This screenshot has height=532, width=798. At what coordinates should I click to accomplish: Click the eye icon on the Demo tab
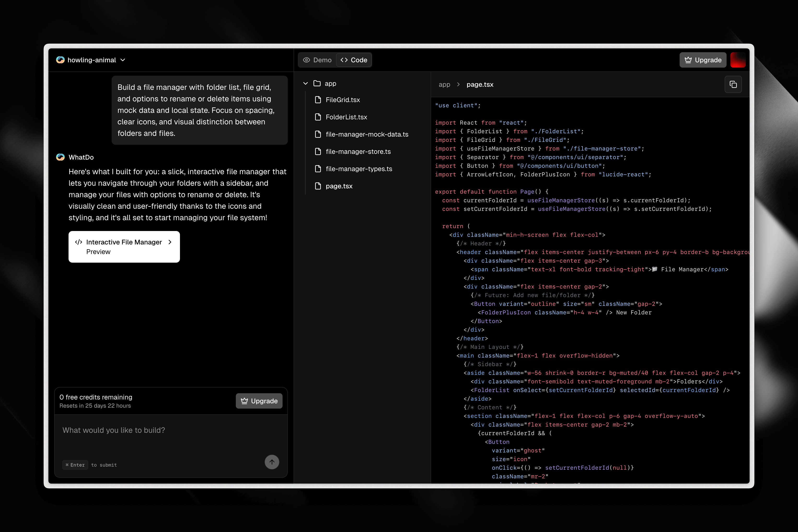306,60
